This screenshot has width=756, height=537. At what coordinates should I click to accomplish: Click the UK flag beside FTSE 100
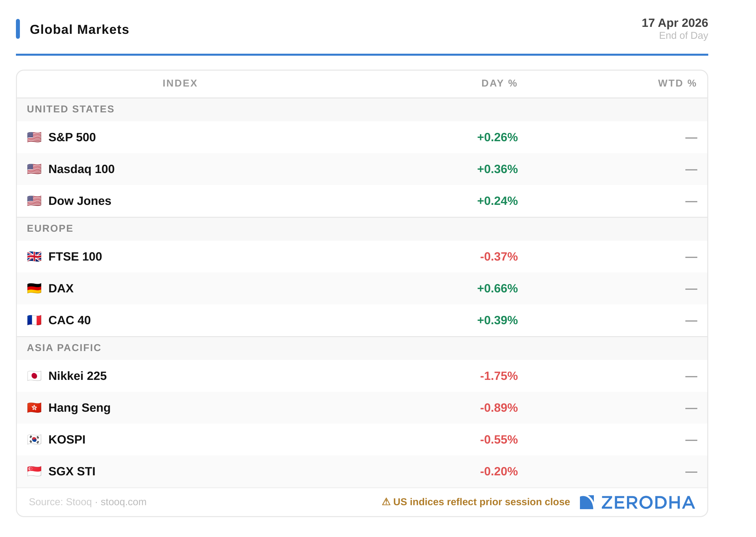[34, 257]
